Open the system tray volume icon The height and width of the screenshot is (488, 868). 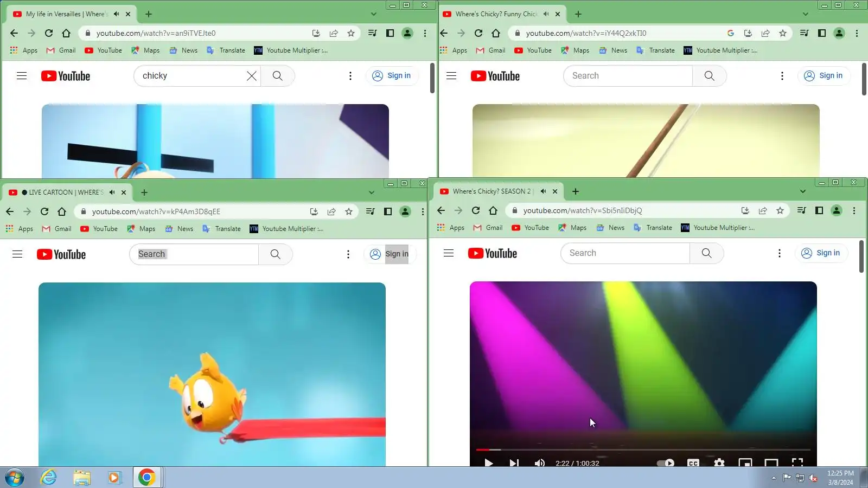tap(813, 478)
